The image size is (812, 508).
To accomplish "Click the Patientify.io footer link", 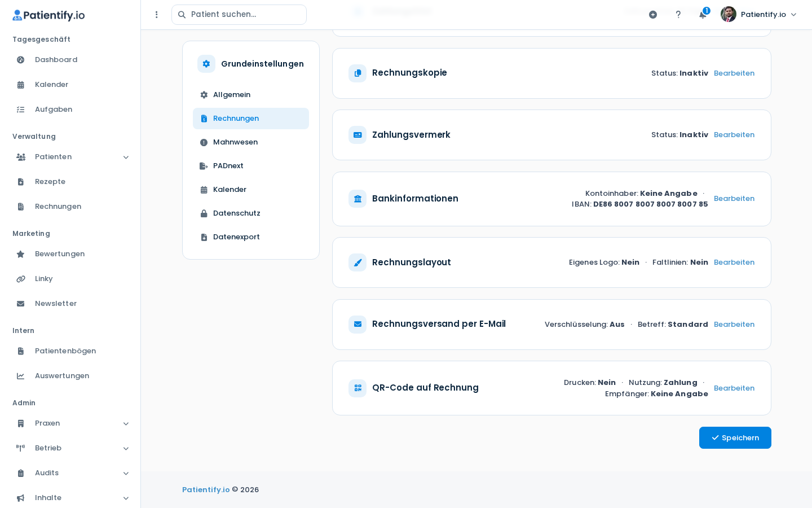I will 206,490.
